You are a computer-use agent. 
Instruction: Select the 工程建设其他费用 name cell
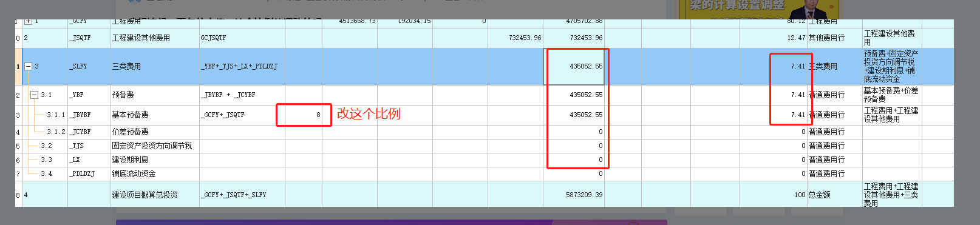click(x=155, y=38)
